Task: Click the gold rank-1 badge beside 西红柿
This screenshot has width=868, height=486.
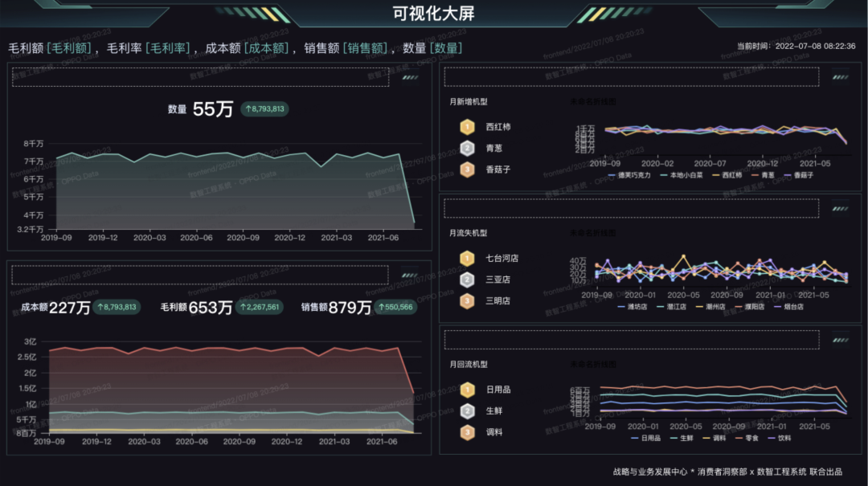Action: (x=467, y=127)
